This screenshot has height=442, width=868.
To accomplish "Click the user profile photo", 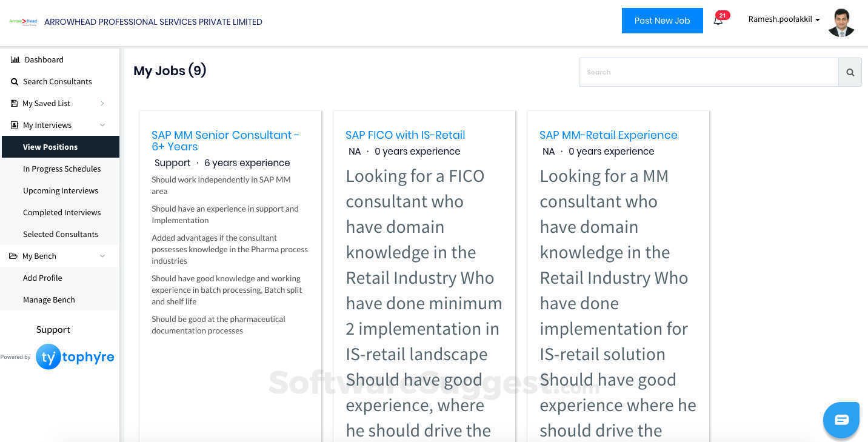I will pos(841,22).
